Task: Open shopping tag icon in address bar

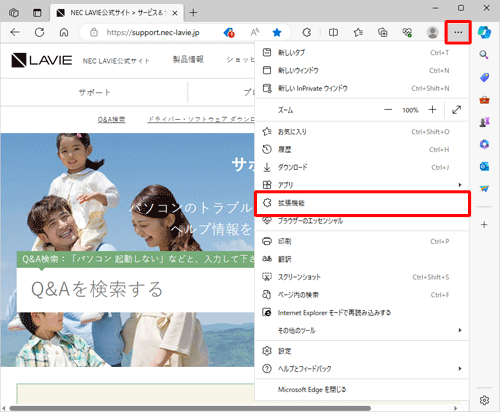Action: (229, 32)
